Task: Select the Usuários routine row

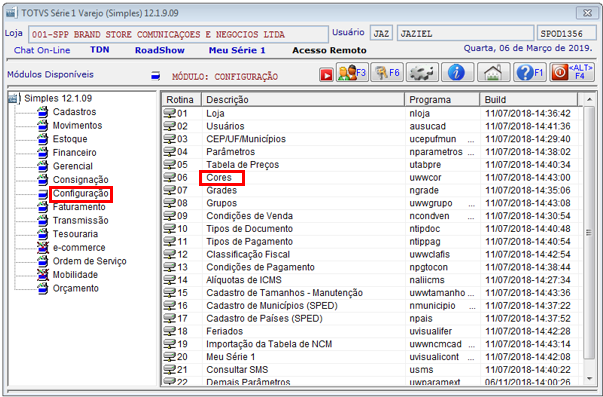Action: coord(371,126)
